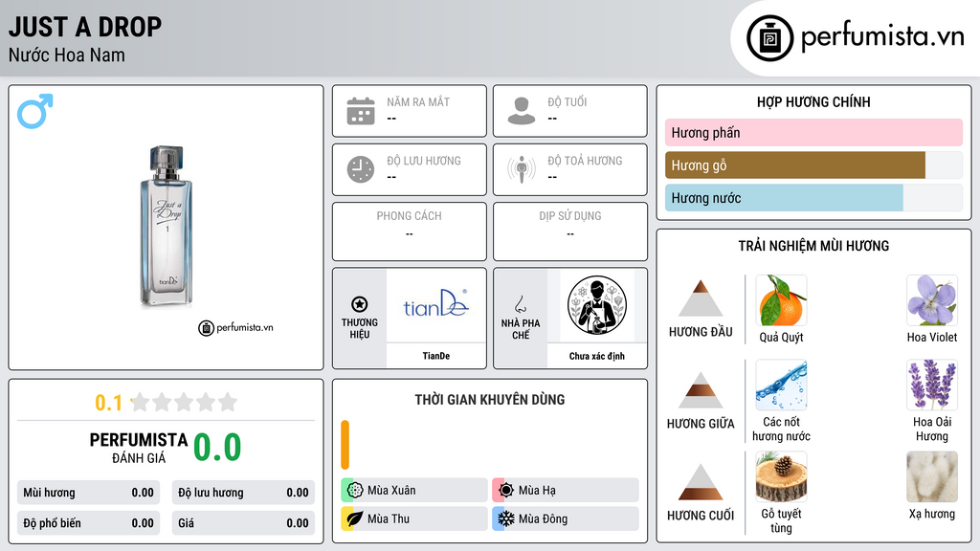This screenshot has height=551, width=980.
Task: Select the Mùa Đông season button
Action: 566,518
